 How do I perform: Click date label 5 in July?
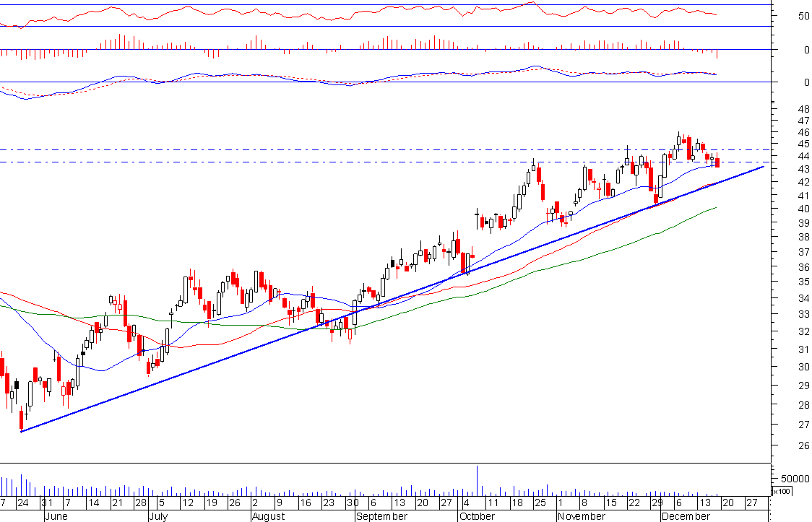point(161,503)
